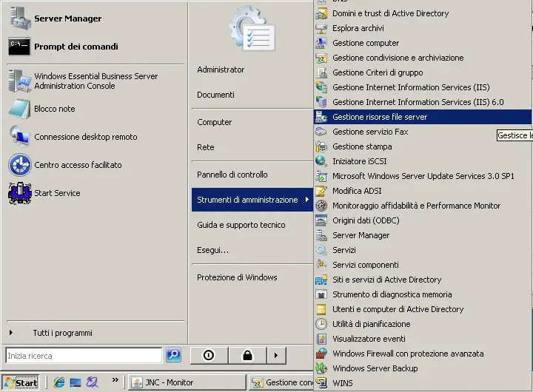Click the Administrator user picture thumbnail
The height and width of the screenshot is (392, 533).
252,28
